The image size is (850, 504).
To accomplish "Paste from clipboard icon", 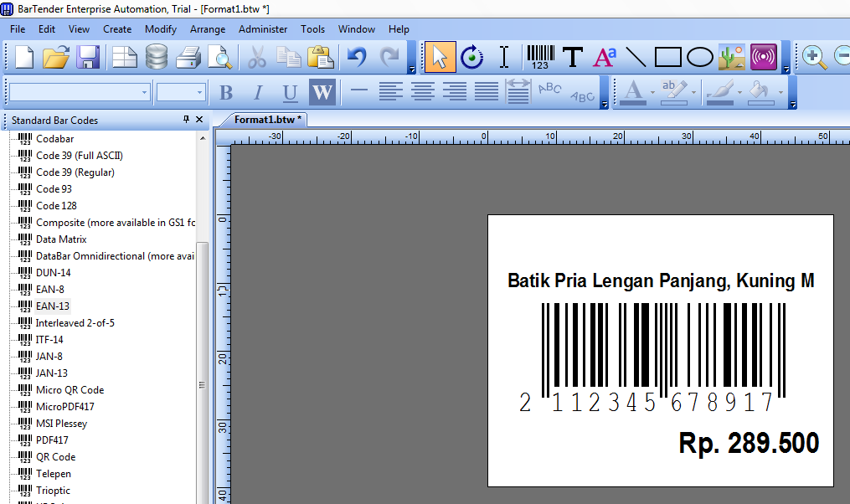I will (321, 57).
